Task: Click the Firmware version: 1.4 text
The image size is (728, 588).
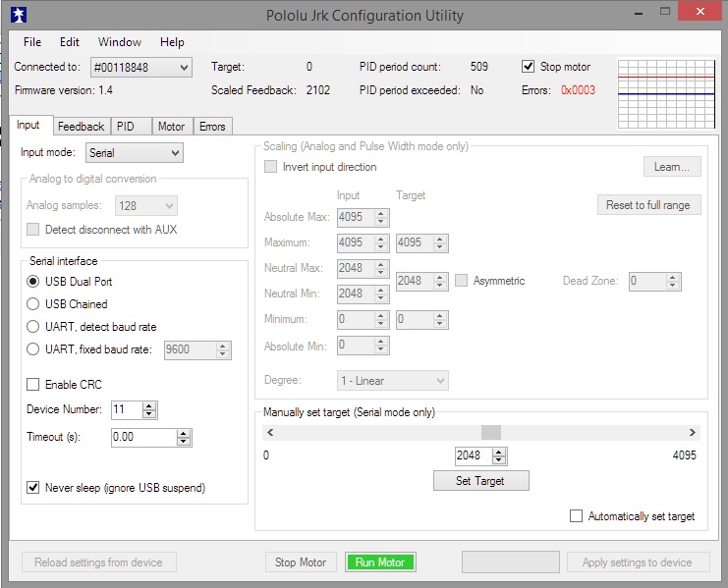Action: click(64, 90)
